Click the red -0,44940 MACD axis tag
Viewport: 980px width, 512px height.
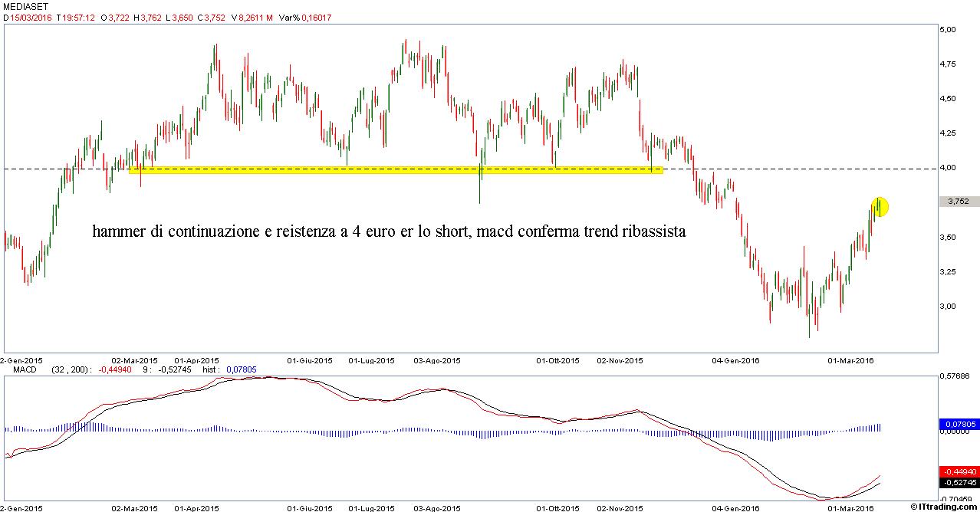coord(959,472)
